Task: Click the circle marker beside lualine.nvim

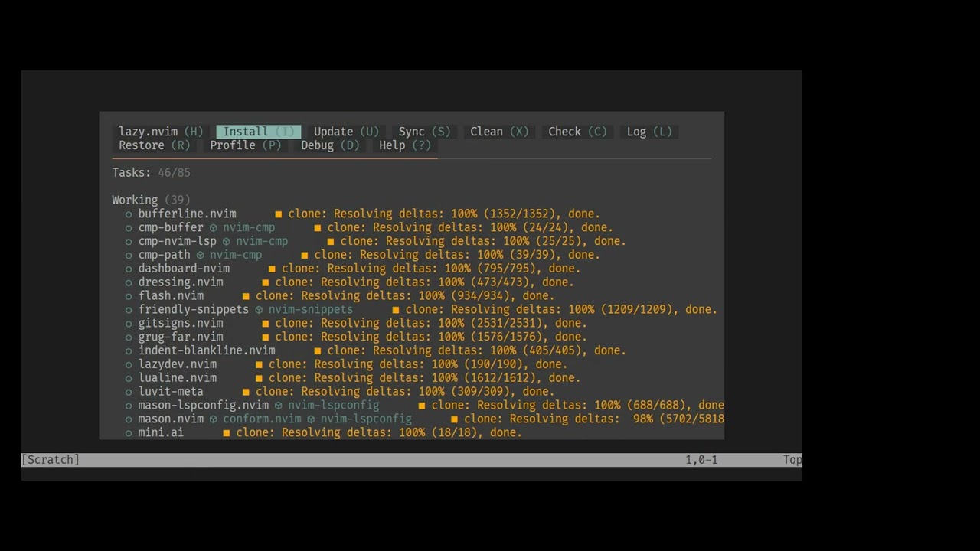Action: click(129, 378)
